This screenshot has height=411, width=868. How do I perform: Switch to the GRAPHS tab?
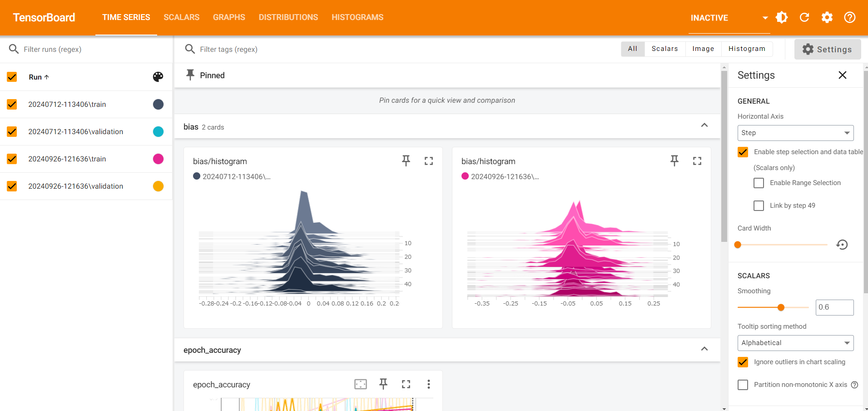tap(229, 17)
